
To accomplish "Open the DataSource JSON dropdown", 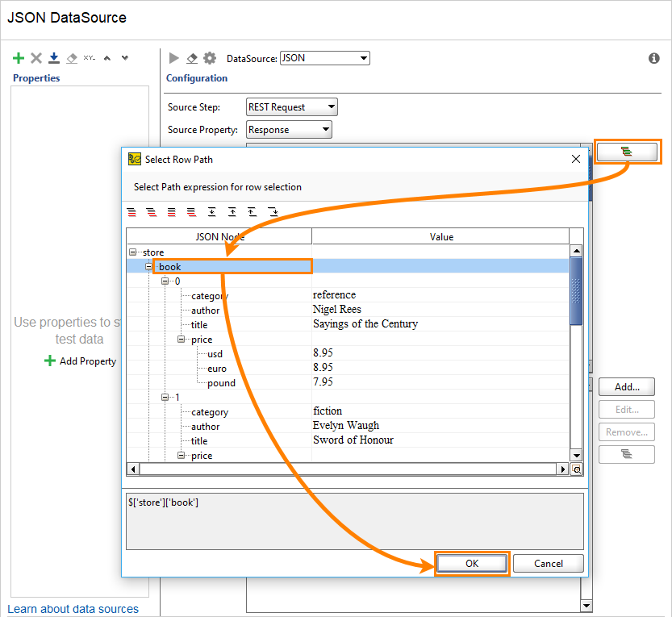I will pos(325,58).
